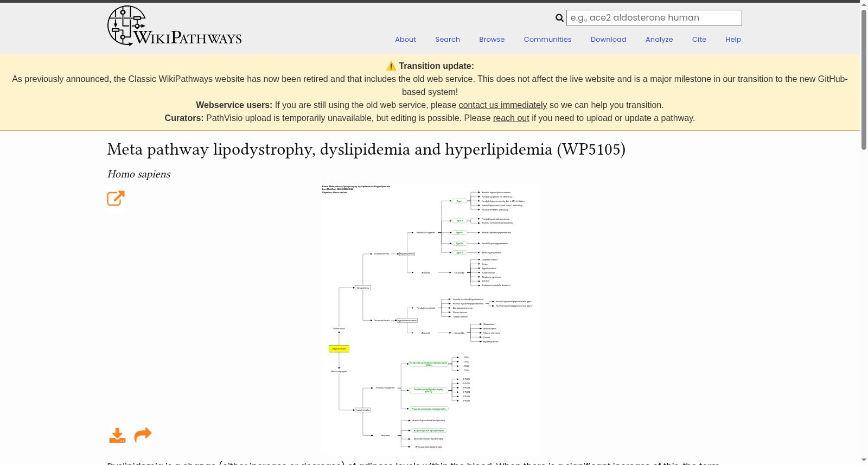Image resolution: width=868 pixels, height=465 pixels.
Task: Click the magnifying glass search icon
Action: click(559, 18)
